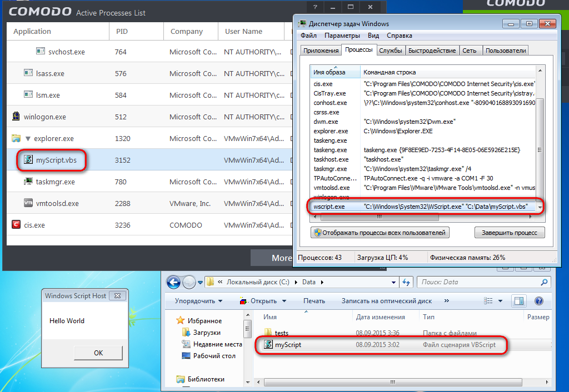This screenshot has height=392, width=569.
Task: Refresh the Explorer address bar
Action: point(406,282)
